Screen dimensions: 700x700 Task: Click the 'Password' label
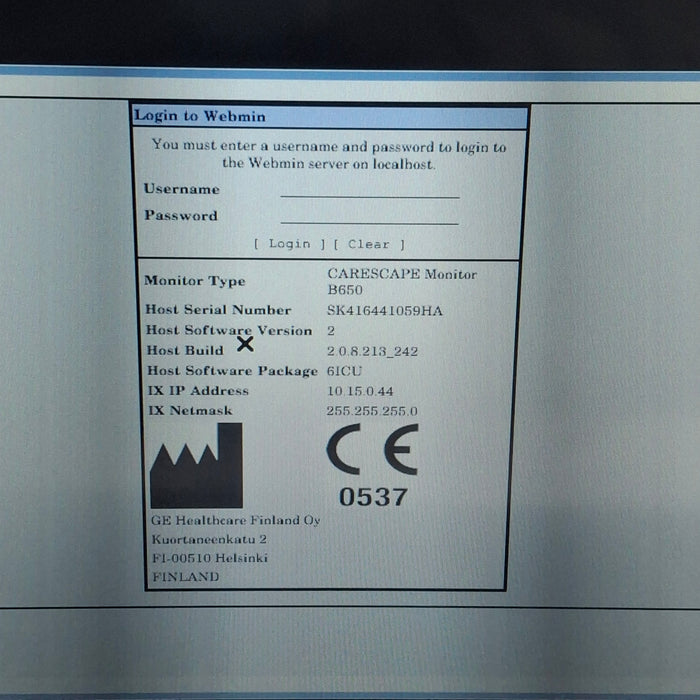coord(181,215)
